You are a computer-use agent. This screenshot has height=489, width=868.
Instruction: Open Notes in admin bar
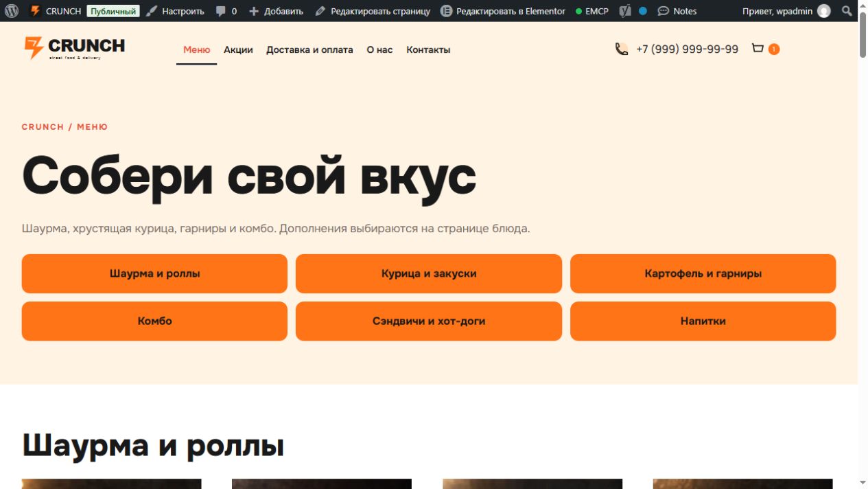[x=685, y=11]
